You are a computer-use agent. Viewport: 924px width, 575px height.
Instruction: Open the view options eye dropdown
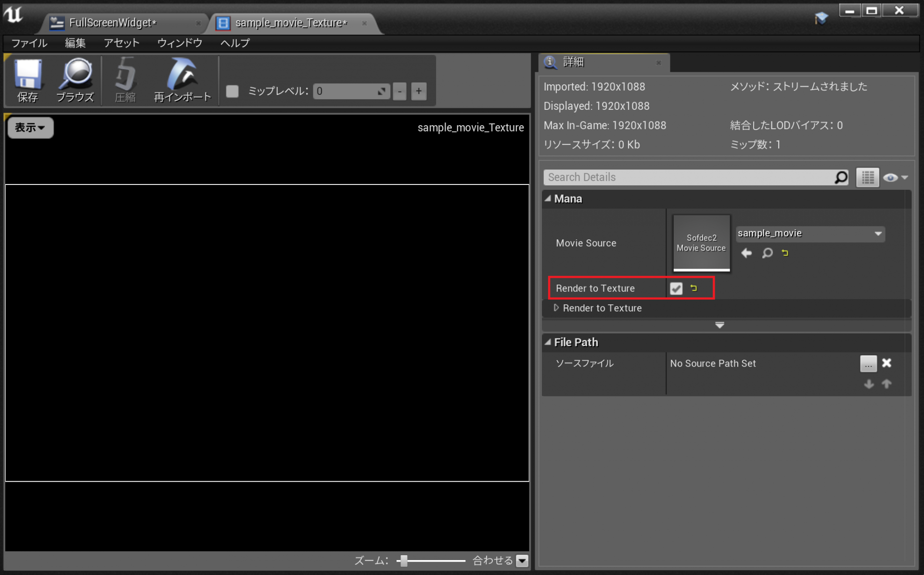click(x=895, y=178)
